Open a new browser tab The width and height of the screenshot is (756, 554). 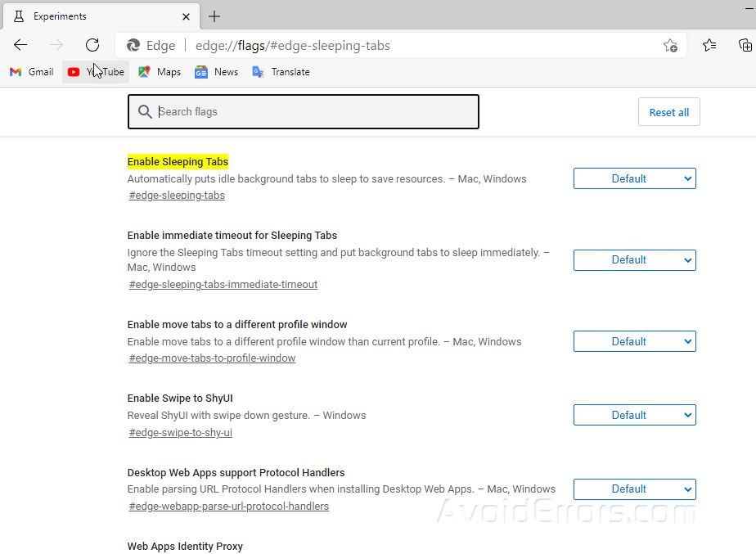coord(214,16)
